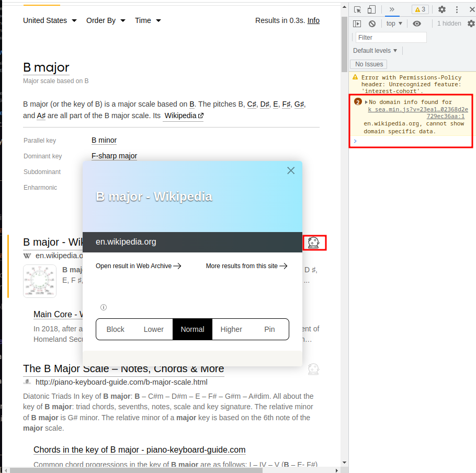The image size is (476, 473).
Task: Set site ranking to Block
Action: click(116, 329)
